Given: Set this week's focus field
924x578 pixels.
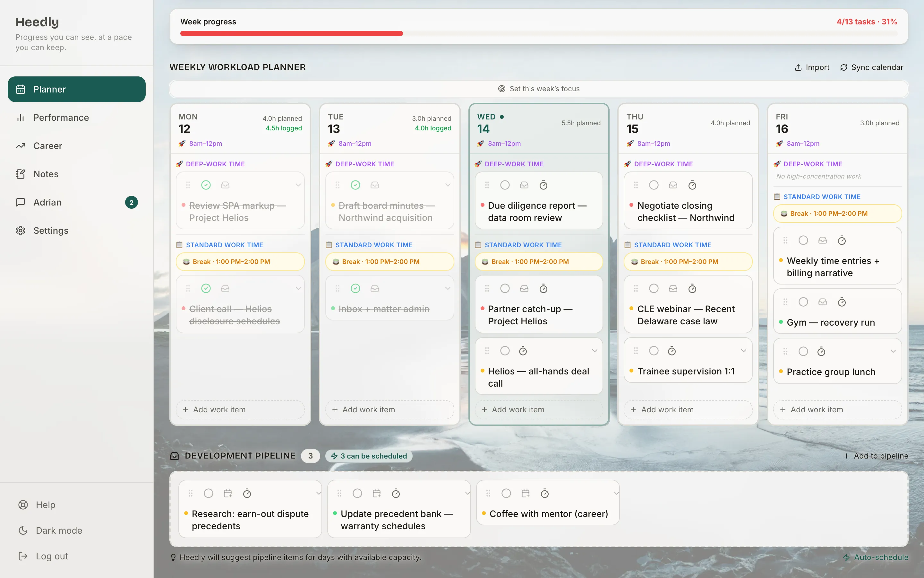Looking at the screenshot, I should pos(539,89).
